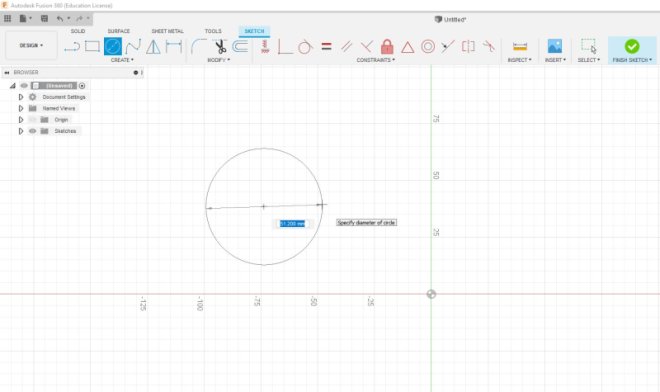Click the Browser panel options dot

point(136,72)
